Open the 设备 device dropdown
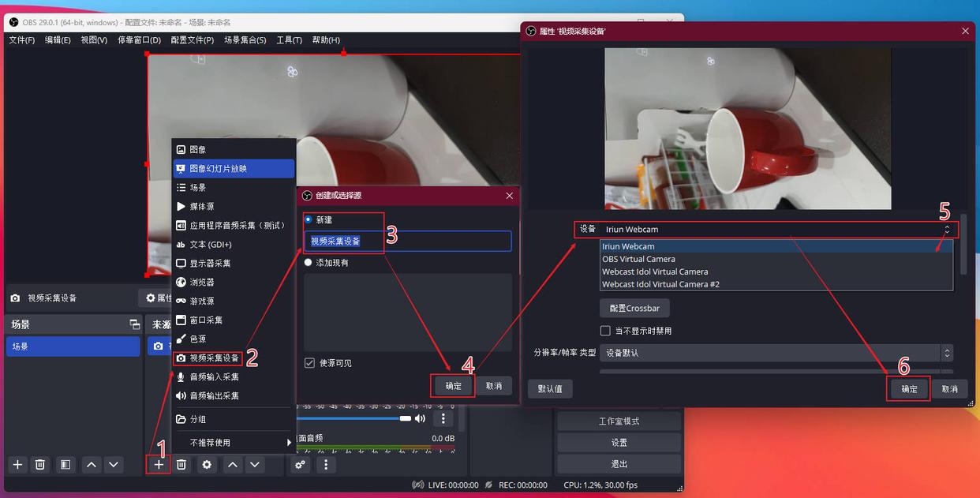 click(x=773, y=229)
